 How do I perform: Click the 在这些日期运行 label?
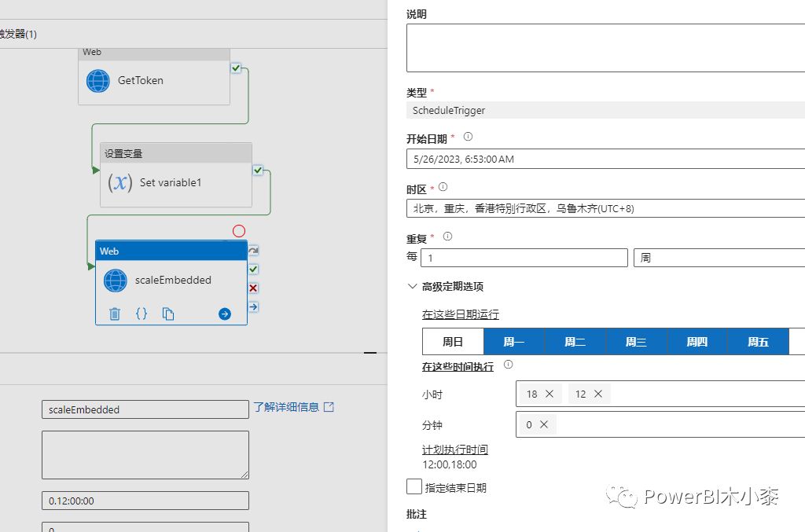click(x=461, y=314)
